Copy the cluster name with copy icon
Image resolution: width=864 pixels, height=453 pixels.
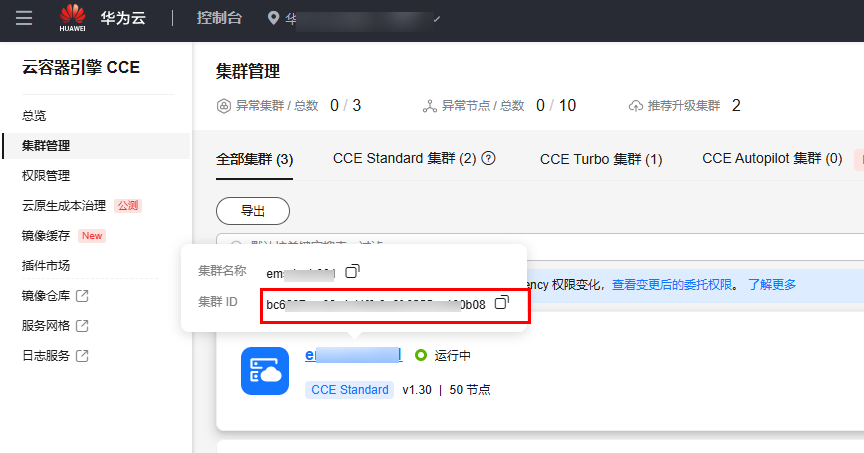(x=352, y=271)
